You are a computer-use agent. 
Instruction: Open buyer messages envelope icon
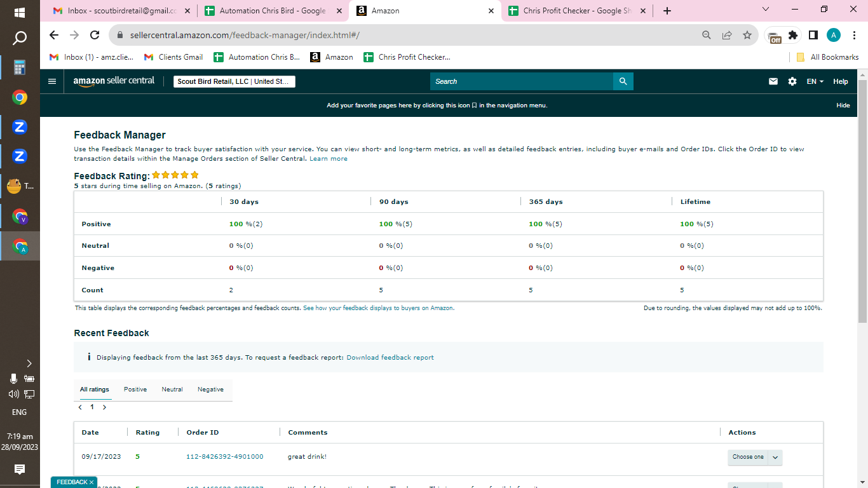(773, 81)
